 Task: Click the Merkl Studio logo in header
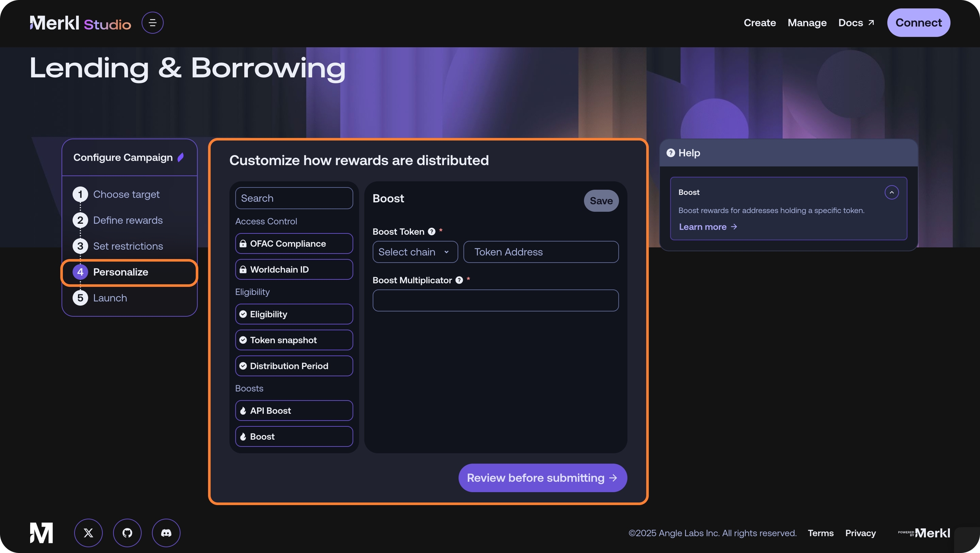80,23
